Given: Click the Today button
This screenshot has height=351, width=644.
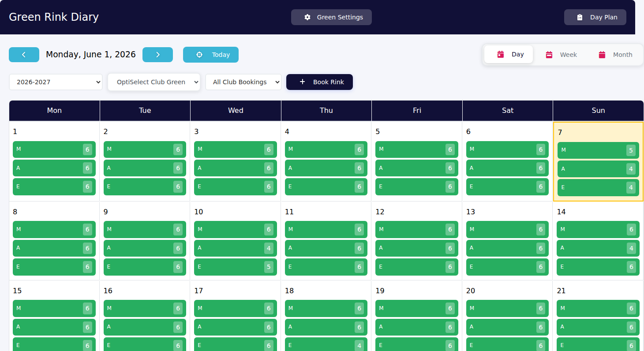Looking at the screenshot, I should 211,55.
